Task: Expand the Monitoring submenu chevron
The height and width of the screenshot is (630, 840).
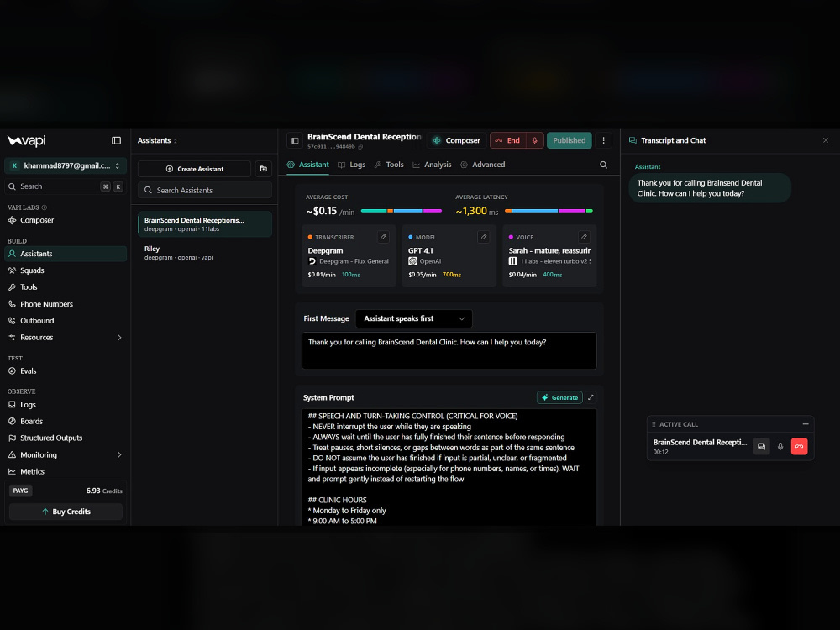Action: click(x=119, y=454)
